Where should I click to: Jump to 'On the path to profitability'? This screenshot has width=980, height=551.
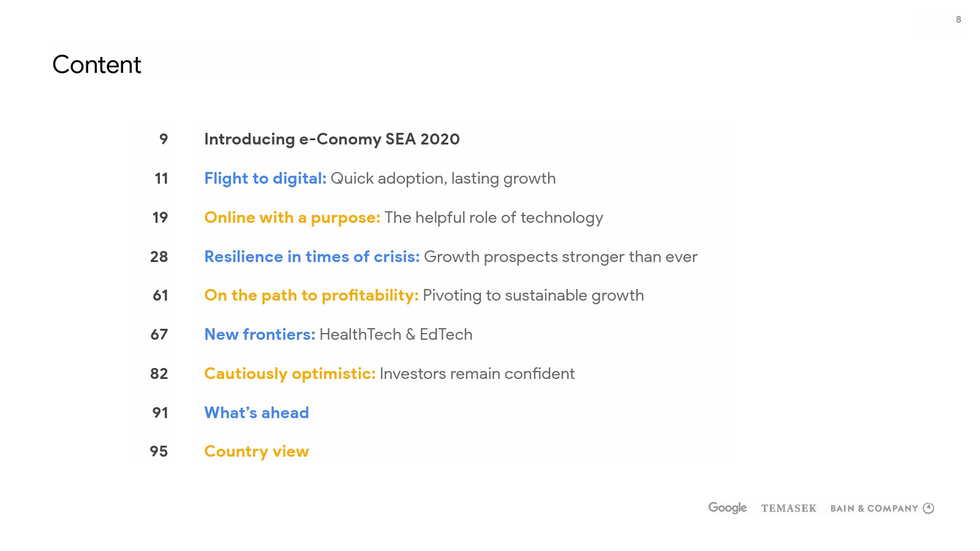(311, 295)
